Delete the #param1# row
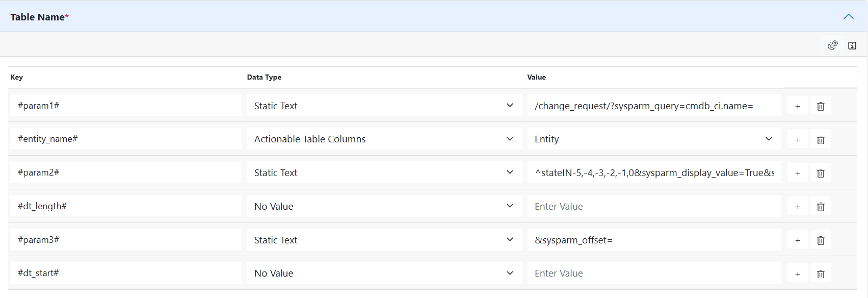Screen dimensions: 868x298 (821, 106)
